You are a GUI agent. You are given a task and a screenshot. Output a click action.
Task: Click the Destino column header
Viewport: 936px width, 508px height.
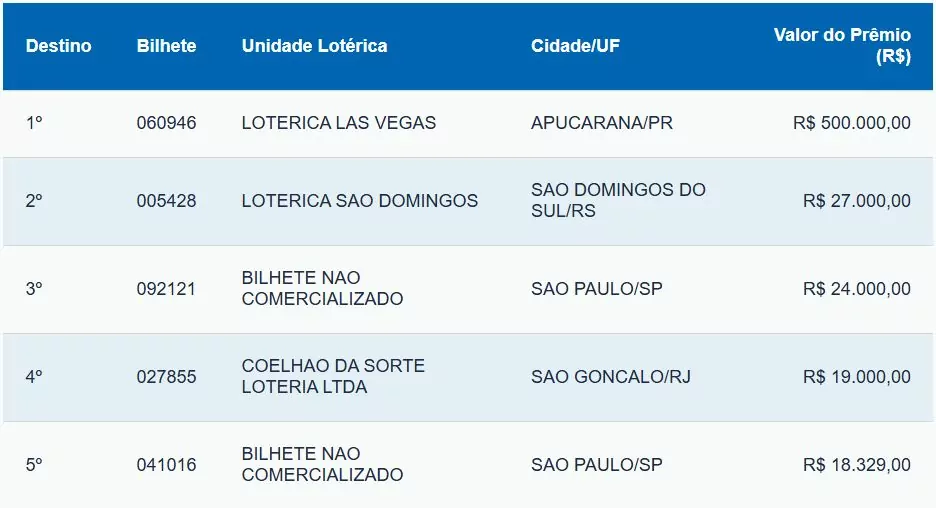58,46
